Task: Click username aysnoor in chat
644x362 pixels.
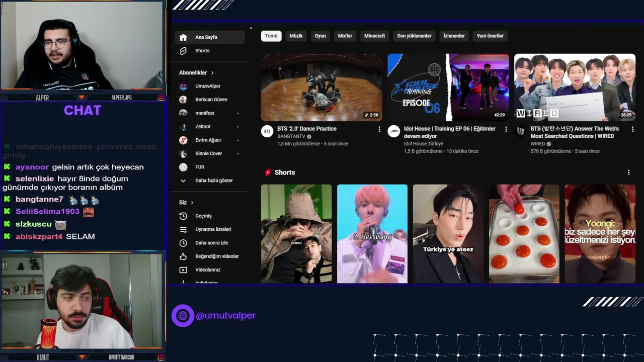Action: pos(32,167)
